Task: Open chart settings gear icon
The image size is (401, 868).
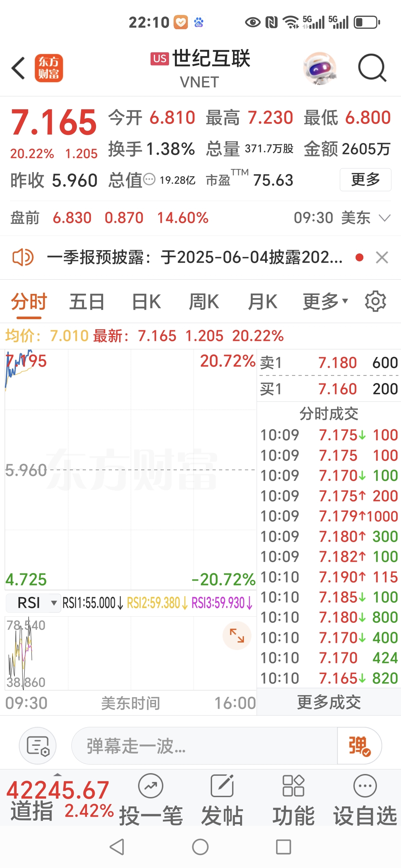Action: tap(375, 301)
